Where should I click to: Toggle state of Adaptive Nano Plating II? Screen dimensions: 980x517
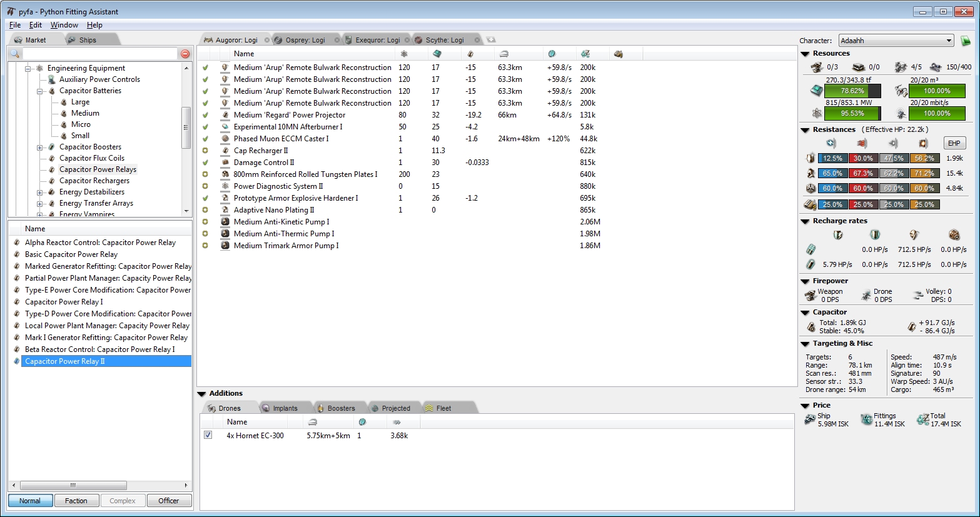click(205, 210)
